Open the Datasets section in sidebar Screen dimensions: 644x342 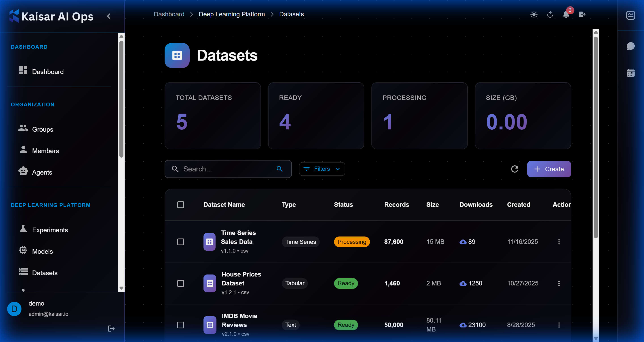[x=45, y=273]
